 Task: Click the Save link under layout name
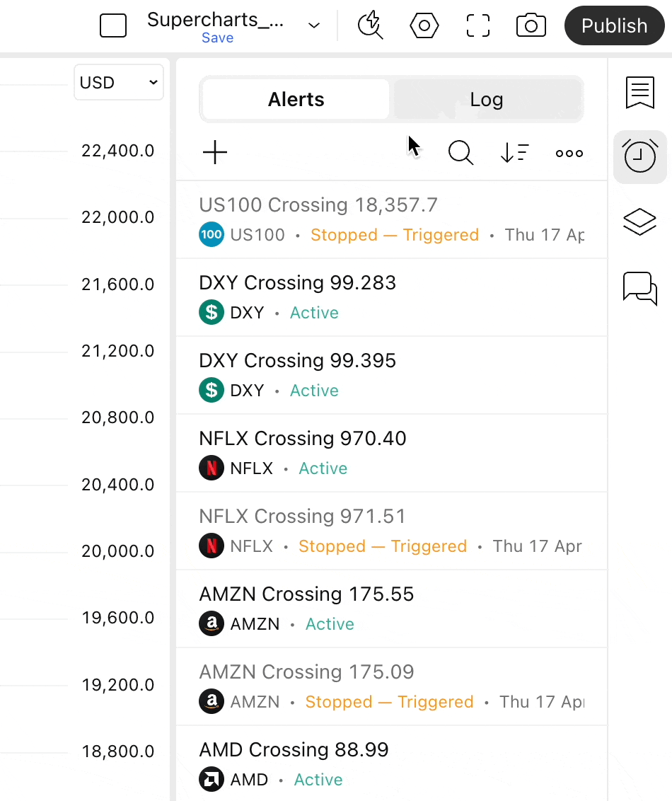coord(218,38)
